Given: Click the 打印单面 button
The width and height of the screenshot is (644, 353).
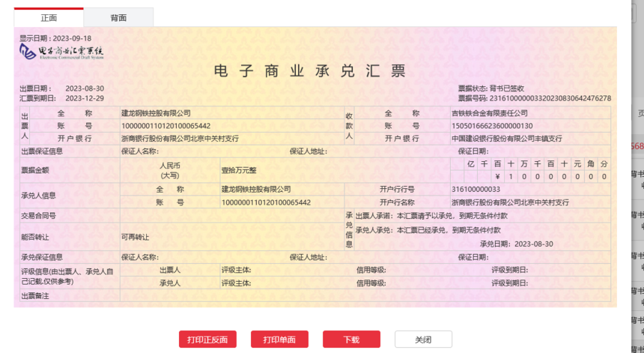Looking at the screenshot, I should click(279, 340).
